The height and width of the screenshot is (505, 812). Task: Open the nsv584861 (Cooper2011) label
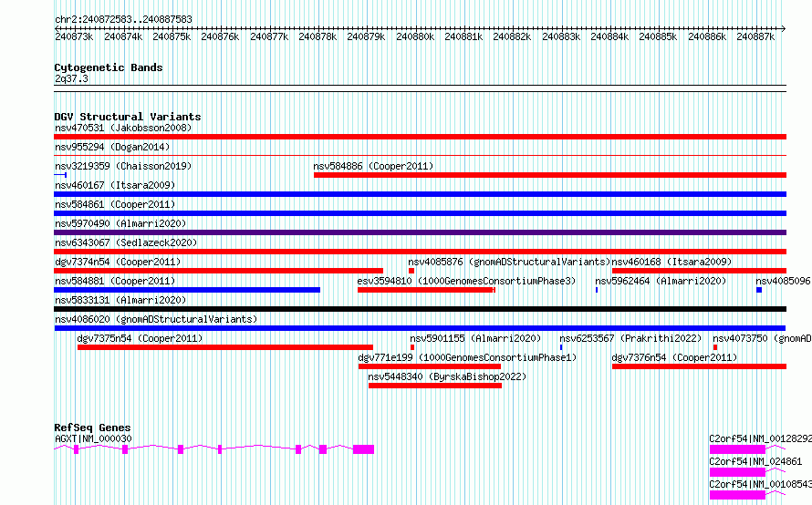click(x=115, y=204)
